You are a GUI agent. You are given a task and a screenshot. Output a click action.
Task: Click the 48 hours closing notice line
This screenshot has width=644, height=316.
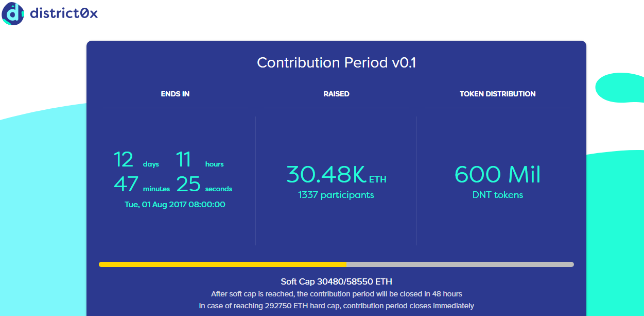pyautogui.click(x=336, y=294)
